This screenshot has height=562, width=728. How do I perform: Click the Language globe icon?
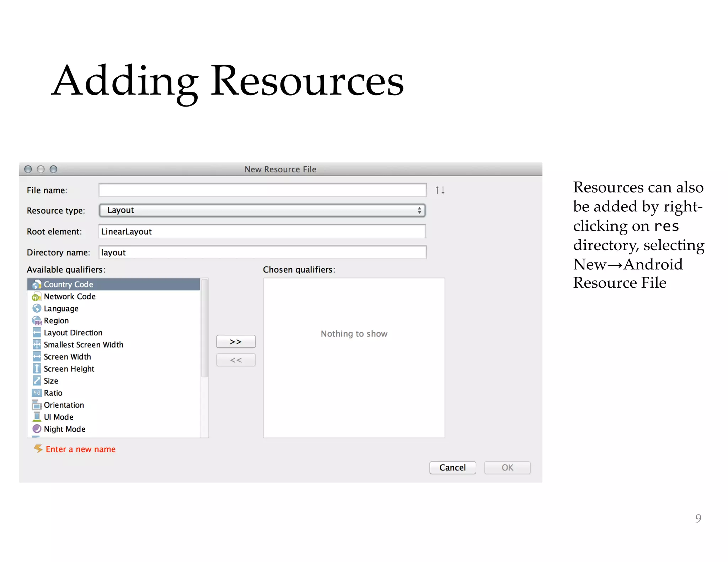click(x=37, y=308)
